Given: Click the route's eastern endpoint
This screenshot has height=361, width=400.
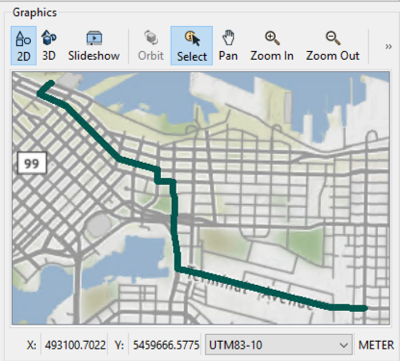Looking at the screenshot, I should (x=364, y=308).
